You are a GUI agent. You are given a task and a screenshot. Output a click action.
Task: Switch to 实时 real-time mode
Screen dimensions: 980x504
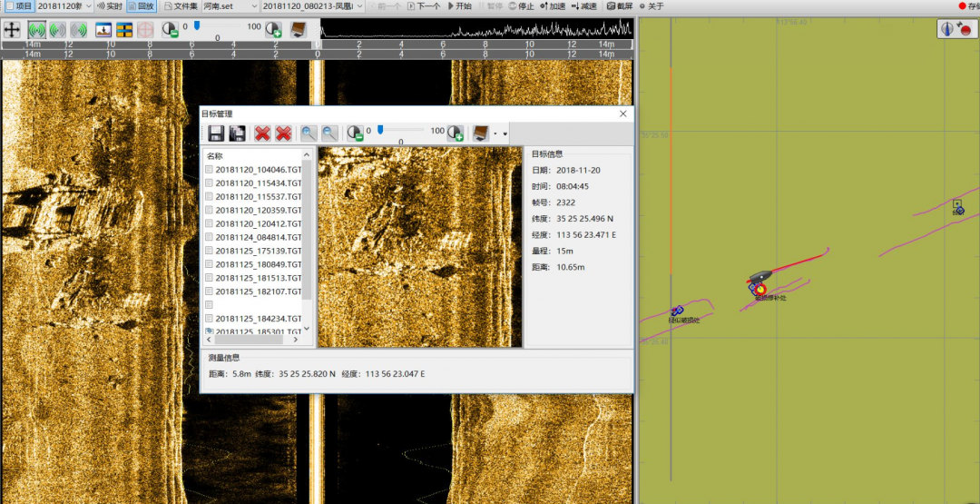coord(109,6)
